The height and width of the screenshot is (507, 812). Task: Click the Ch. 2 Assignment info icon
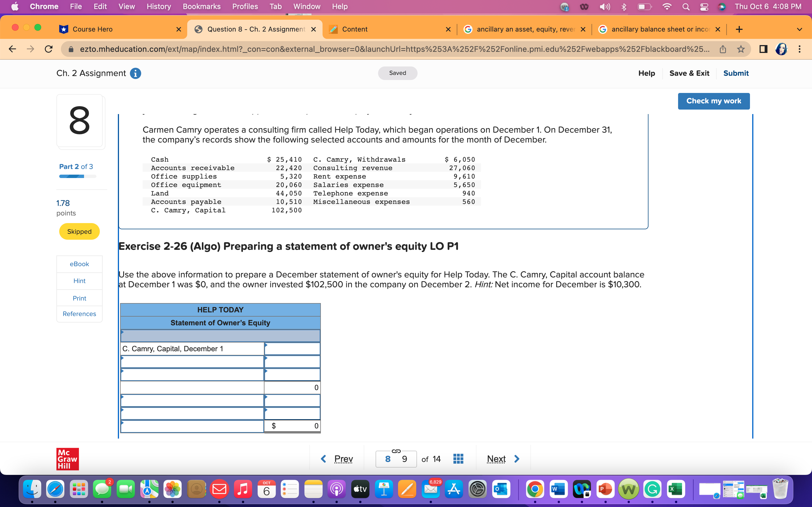tap(136, 73)
